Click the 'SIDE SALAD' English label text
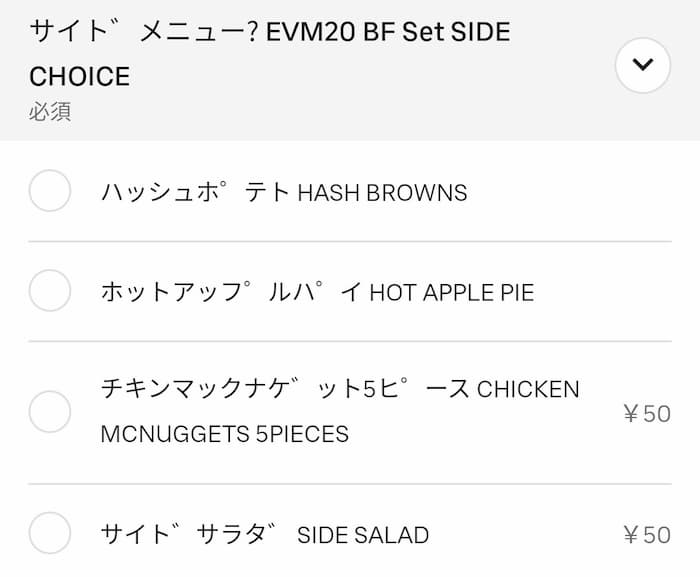This screenshot has height=577, width=700. point(363,535)
